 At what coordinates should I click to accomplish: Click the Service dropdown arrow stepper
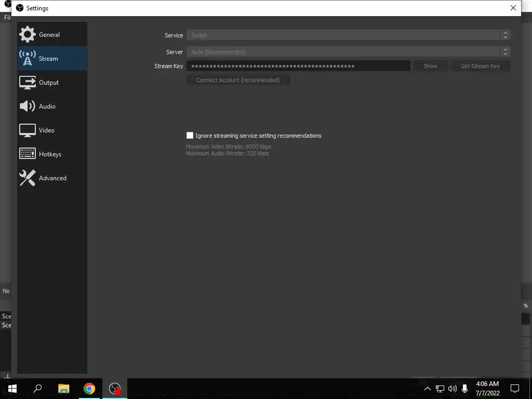click(505, 35)
